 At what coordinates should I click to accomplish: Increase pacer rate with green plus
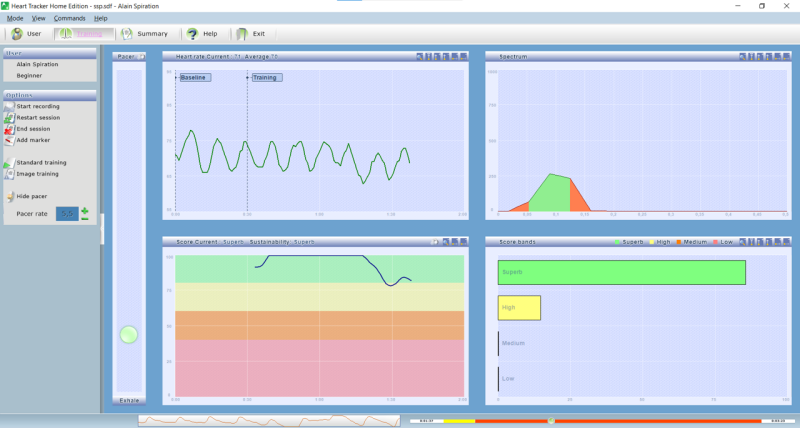(x=85, y=210)
